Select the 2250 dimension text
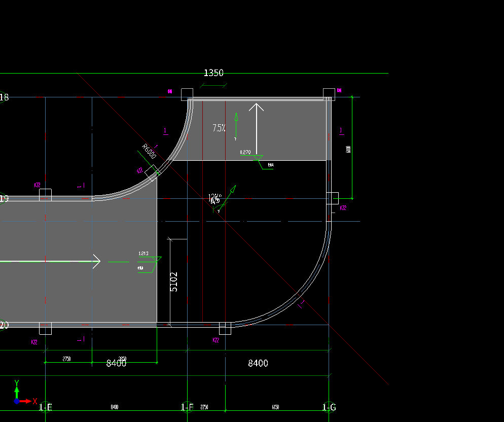The height and width of the screenshot is (422, 504). click(204, 407)
